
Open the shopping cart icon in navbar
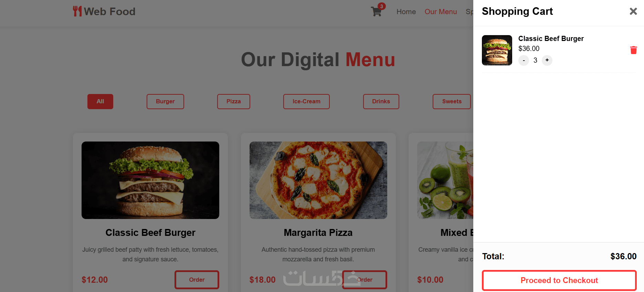point(376,12)
